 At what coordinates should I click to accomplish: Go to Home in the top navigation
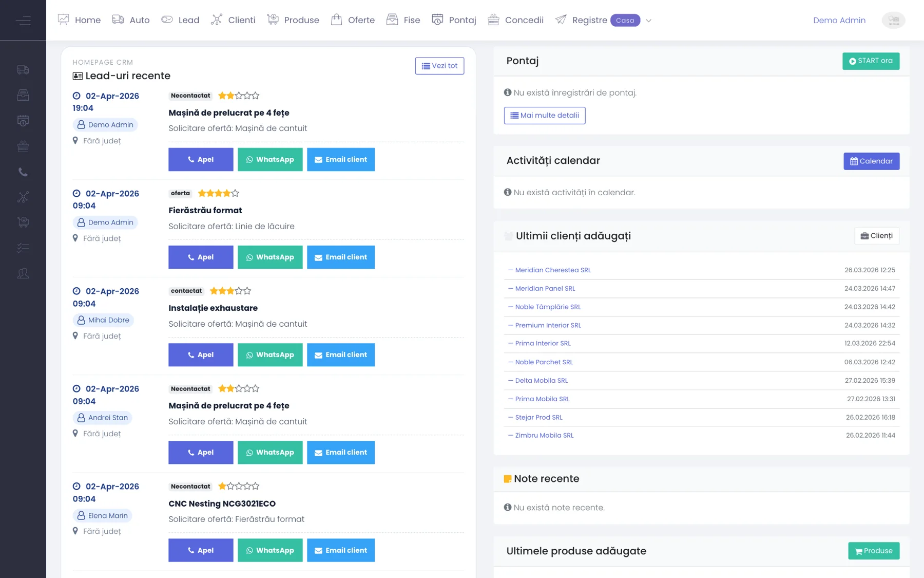(x=80, y=20)
